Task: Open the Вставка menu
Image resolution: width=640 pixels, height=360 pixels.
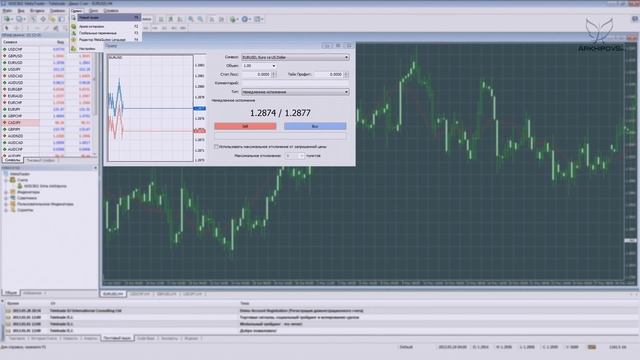Action: (37, 11)
